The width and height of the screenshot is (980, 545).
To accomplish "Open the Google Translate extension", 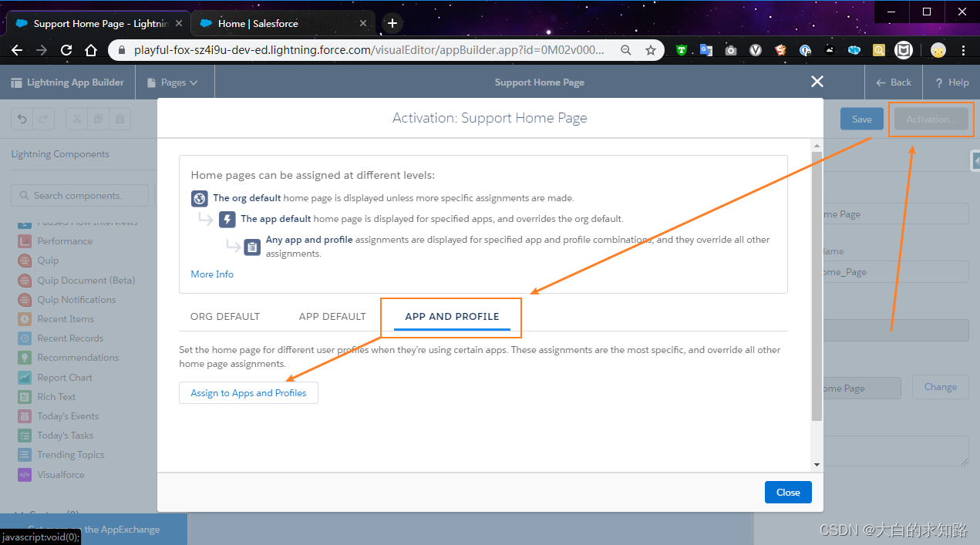I will click(706, 50).
